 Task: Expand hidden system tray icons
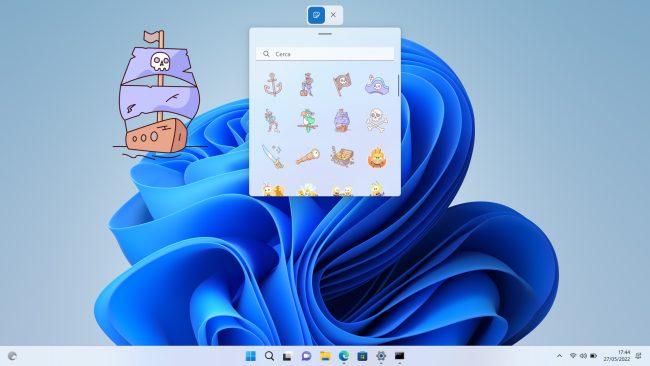pos(559,356)
